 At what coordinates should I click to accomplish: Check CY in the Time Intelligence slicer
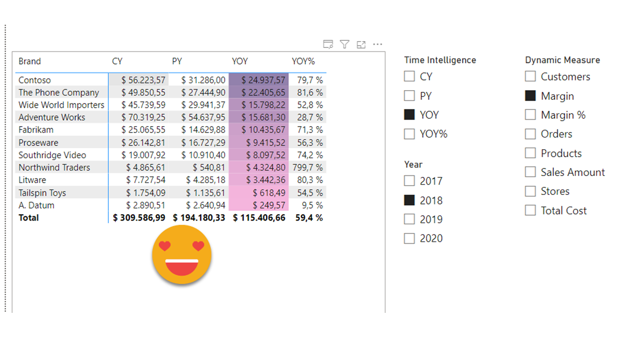pos(409,76)
